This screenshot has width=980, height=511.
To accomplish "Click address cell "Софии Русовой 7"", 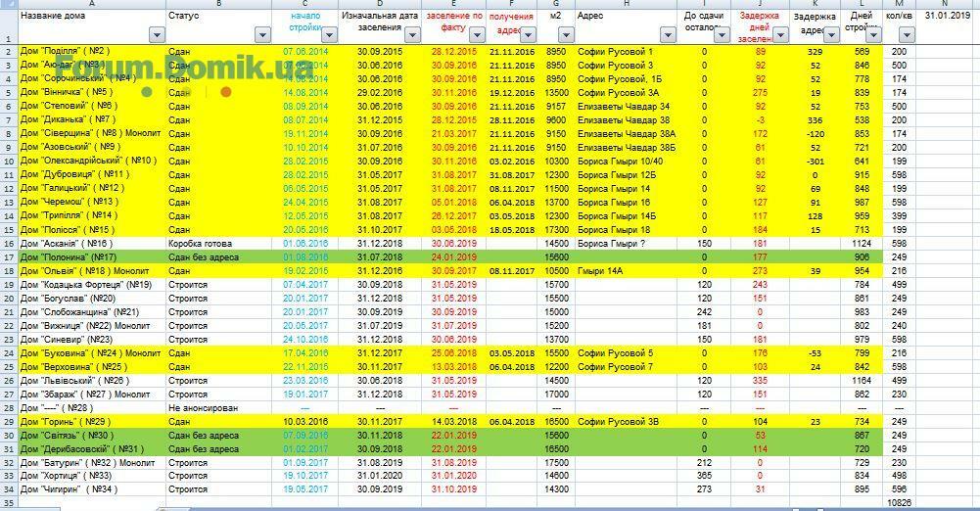I will click(626, 367).
